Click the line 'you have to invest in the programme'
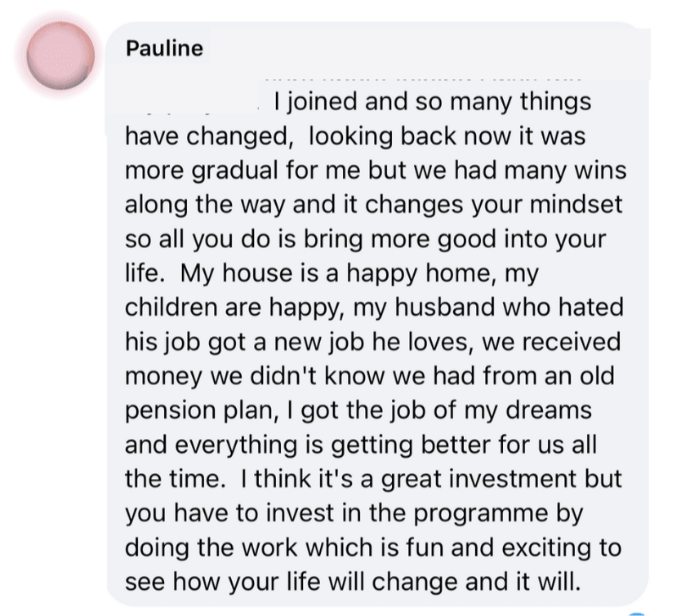Image resolution: width=681 pixels, height=616 pixels. (x=353, y=513)
